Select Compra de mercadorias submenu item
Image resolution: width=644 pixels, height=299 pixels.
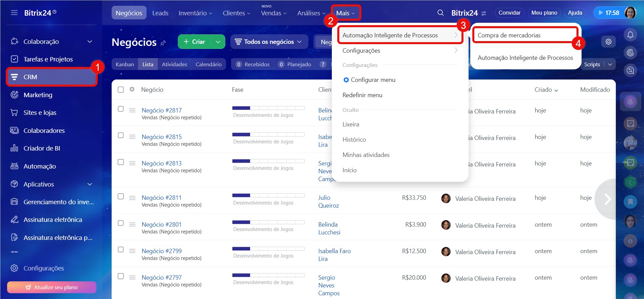tap(509, 35)
